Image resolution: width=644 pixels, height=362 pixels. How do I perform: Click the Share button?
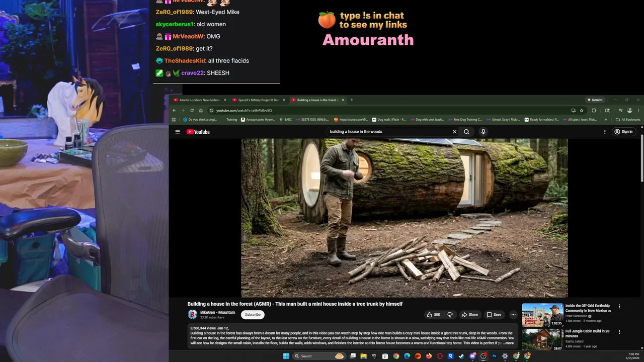470,315
